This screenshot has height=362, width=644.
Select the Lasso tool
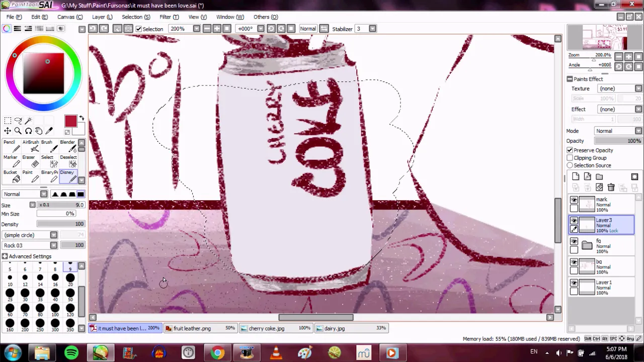click(x=18, y=121)
